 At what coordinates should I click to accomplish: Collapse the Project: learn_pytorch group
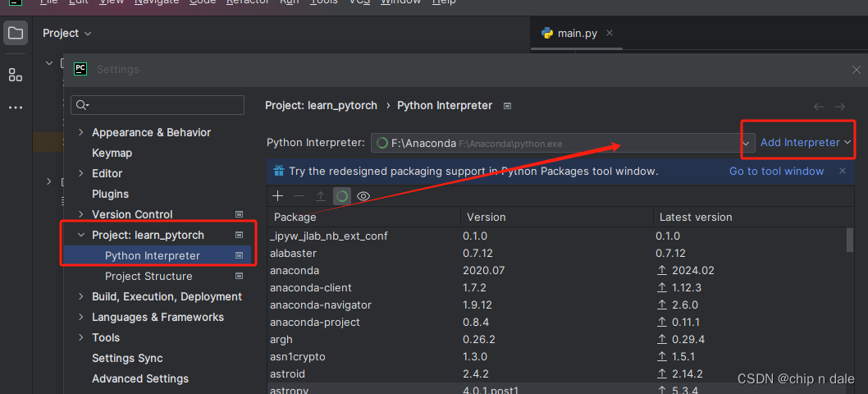click(x=81, y=235)
